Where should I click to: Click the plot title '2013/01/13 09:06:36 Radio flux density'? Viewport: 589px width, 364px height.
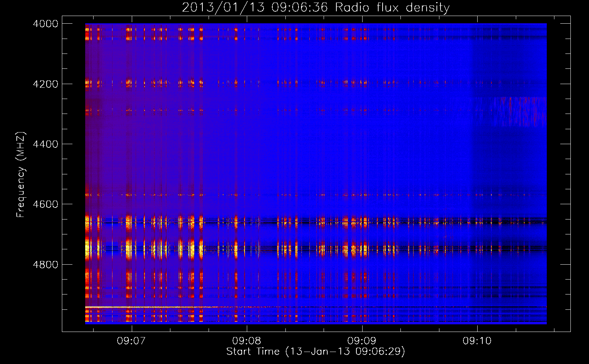point(316,7)
